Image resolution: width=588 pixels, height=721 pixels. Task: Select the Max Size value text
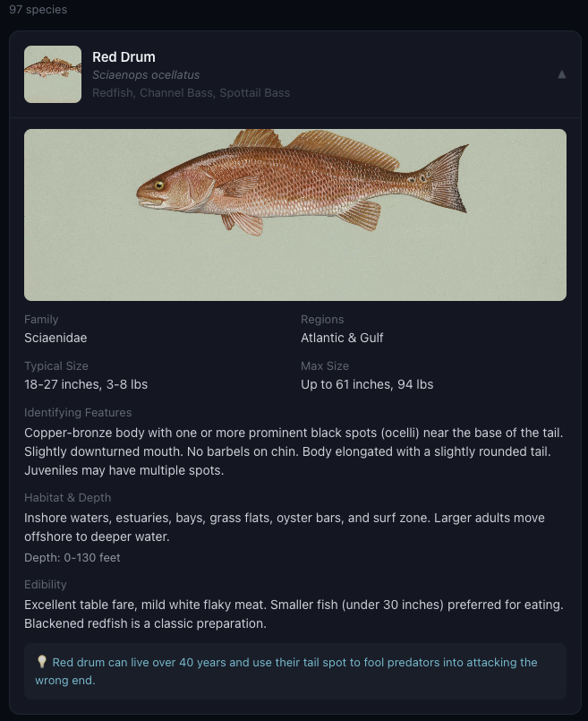point(367,384)
